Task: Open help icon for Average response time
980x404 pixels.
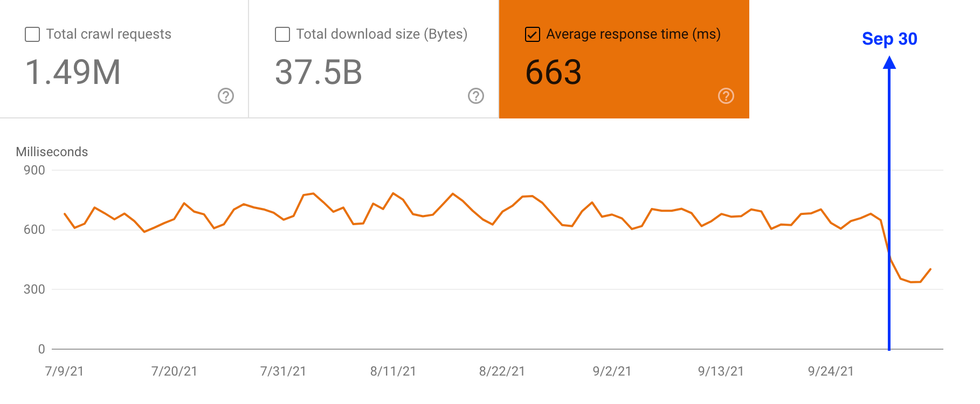Action: pyautogui.click(x=726, y=96)
